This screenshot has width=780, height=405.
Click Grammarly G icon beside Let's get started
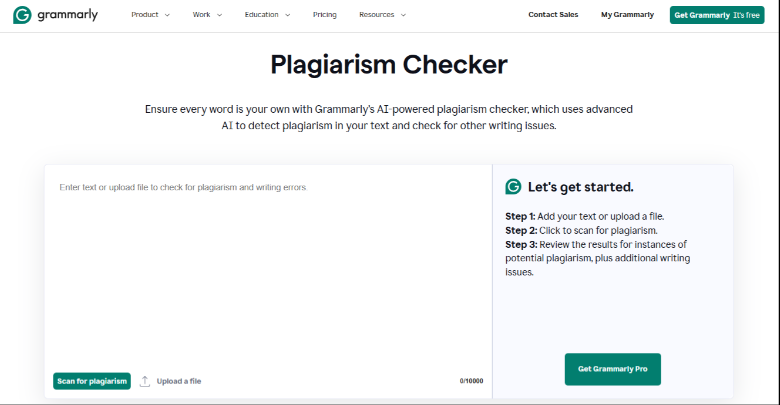513,187
